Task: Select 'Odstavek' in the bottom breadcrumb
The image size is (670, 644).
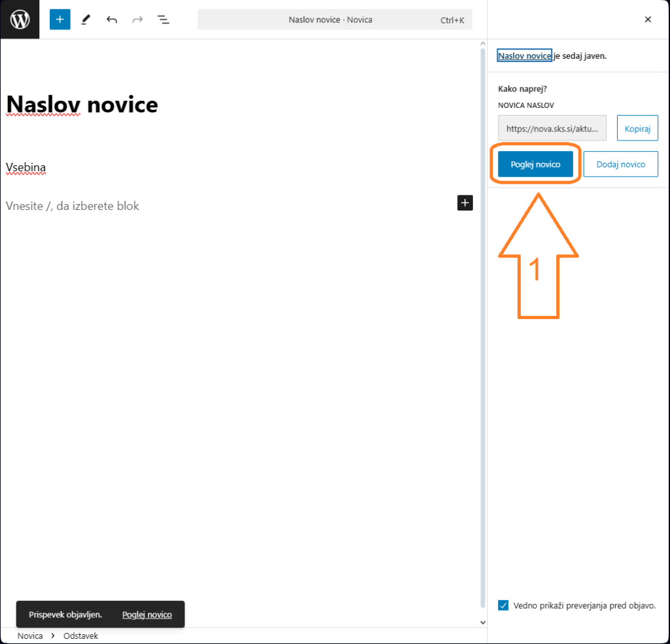Action: 80,636
